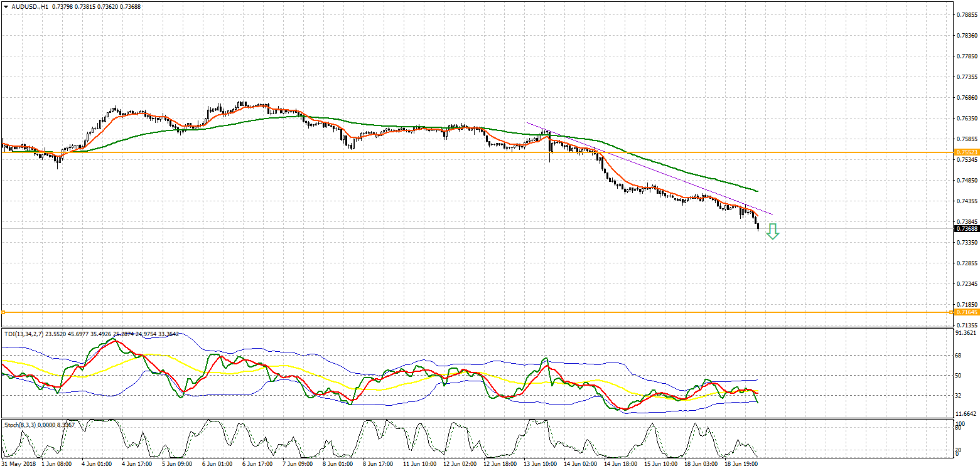Click the 91.3621 value on TDI scale
Screen dimensions: 980x471
click(x=966, y=333)
